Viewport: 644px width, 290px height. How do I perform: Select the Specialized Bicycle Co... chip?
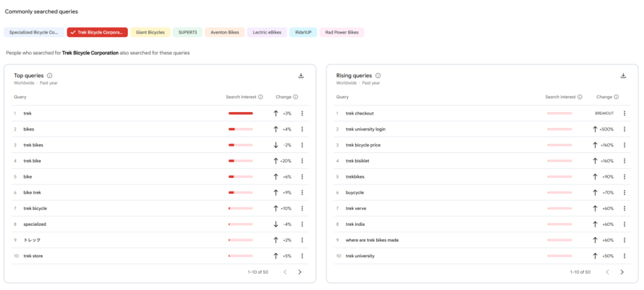click(34, 33)
